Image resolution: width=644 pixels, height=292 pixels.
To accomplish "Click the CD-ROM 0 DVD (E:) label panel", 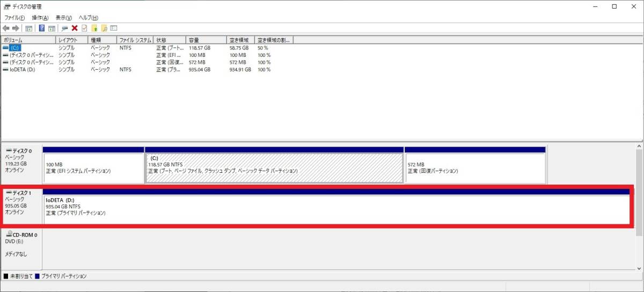I will (x=21, y=249).
